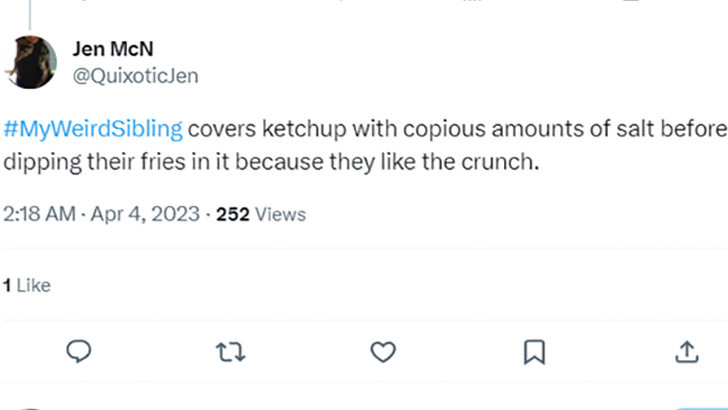Click the Apr 4, 2023 date
The image size is (728, 410).
[x=145, y=214]
